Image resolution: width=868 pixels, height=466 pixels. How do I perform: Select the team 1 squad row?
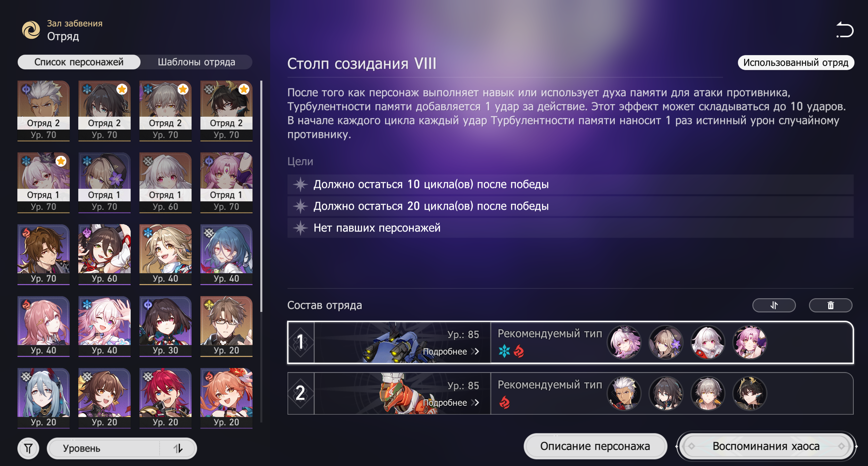570,342
